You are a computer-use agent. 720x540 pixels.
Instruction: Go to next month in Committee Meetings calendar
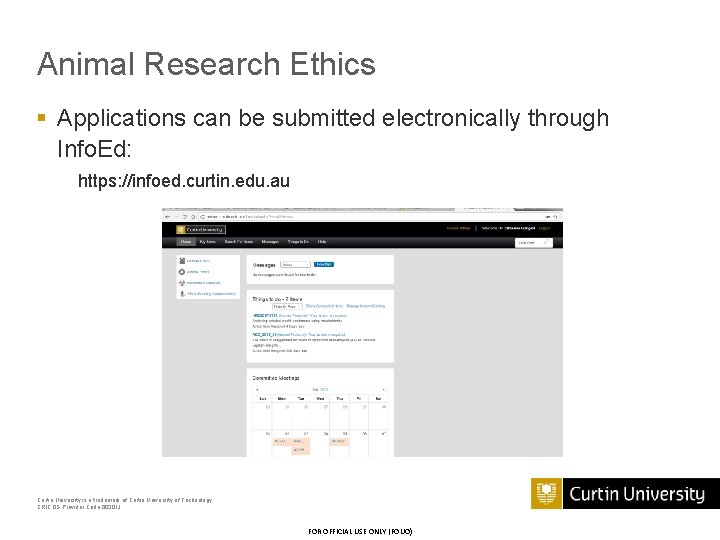point(383,389)
